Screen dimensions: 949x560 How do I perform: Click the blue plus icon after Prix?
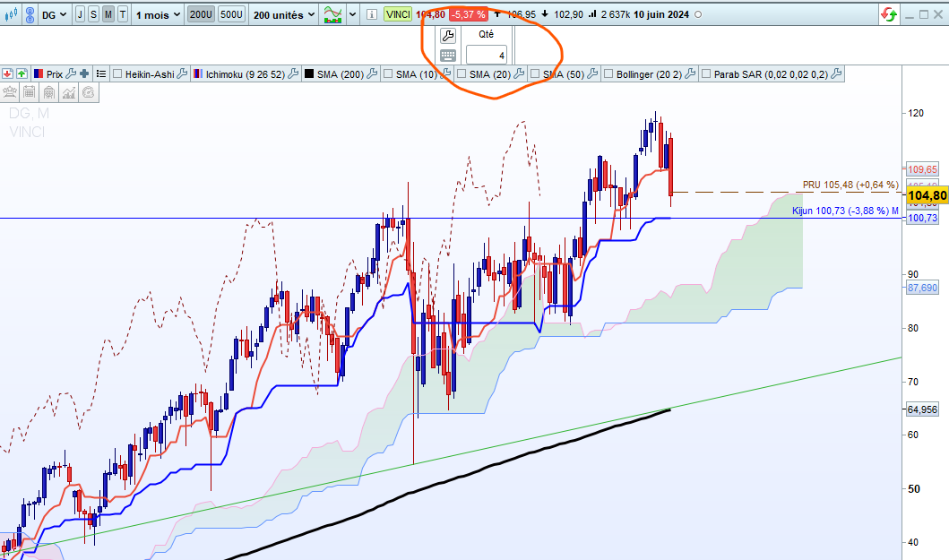pyautogui.click(x=84, y=73)
